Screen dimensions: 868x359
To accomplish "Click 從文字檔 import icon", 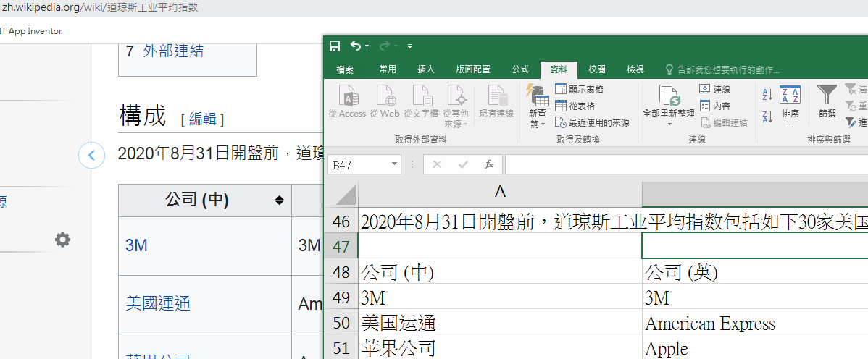I will coord(421,102).
